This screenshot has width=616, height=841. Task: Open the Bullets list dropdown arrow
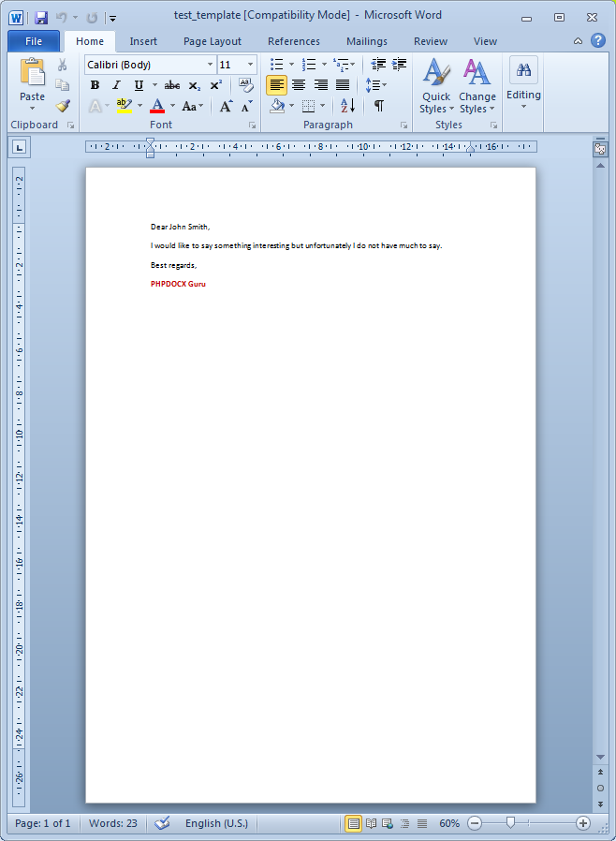[292, 65]
